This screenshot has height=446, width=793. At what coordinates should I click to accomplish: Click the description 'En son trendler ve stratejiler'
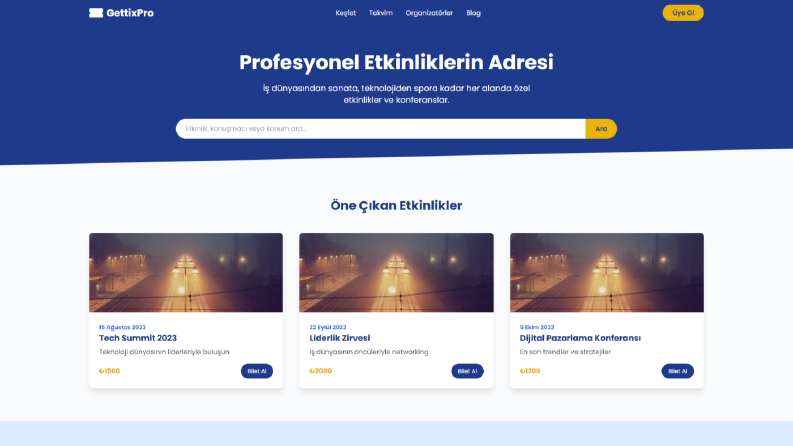tap(565, 351)
